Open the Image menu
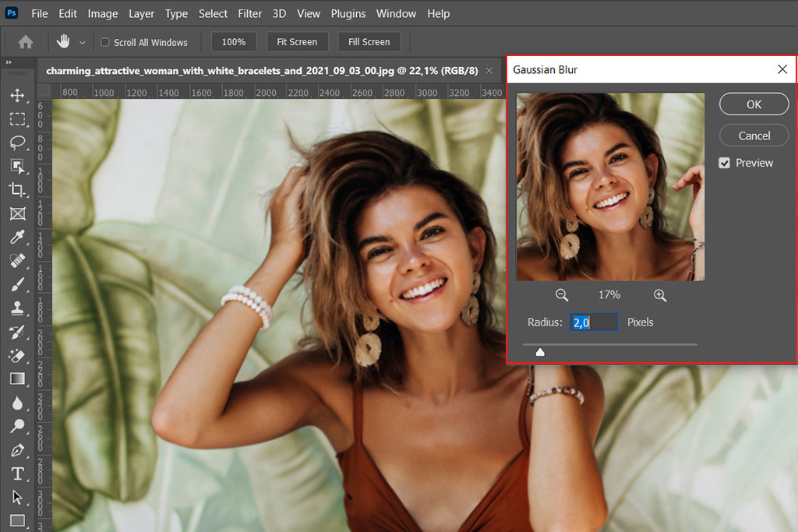Viewport: 798px width, 532px height. (103, 14)
